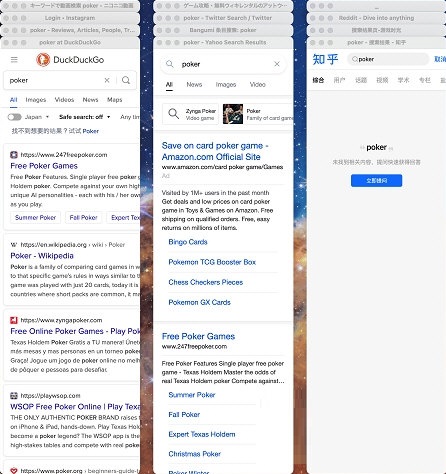Open Summer Poker link in Yahoo

192,395
